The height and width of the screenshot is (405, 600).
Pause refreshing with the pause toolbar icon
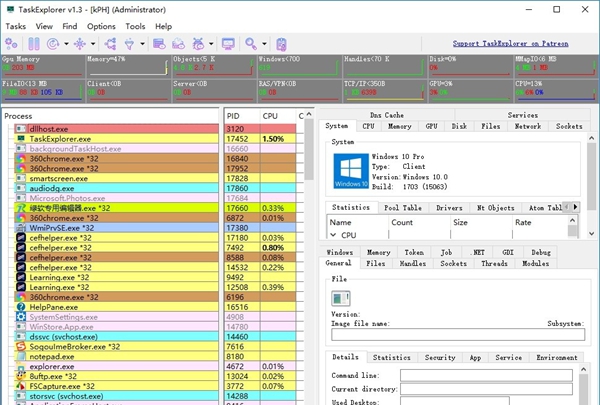pos(34,44)
